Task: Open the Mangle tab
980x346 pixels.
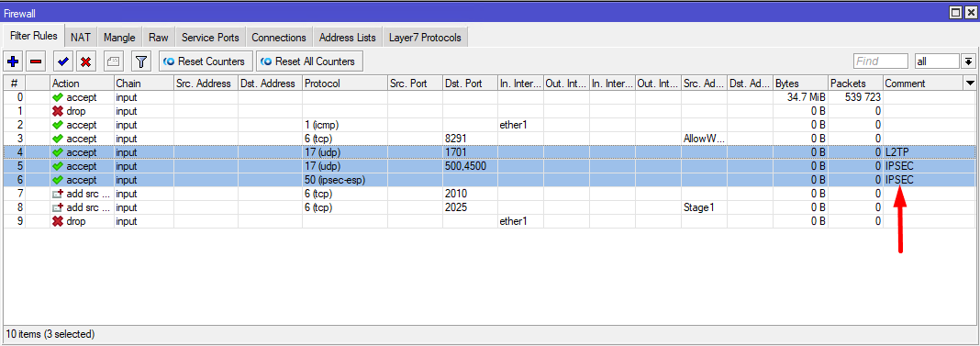Action: 119,38
